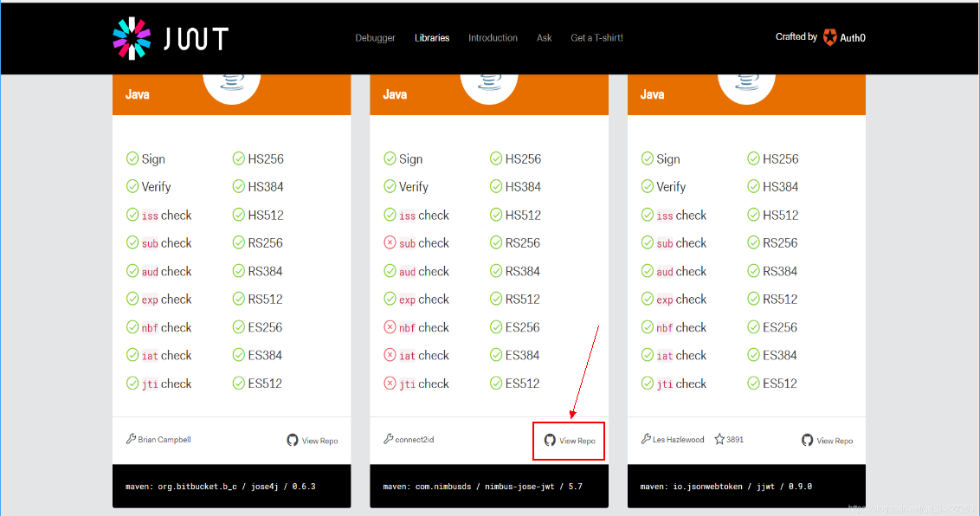This screenshot has width=980, height=516.
Task: Click the Java icon on the nimbus-jose-jwt card
Action: pyautogui.click(x=489, y=81)
